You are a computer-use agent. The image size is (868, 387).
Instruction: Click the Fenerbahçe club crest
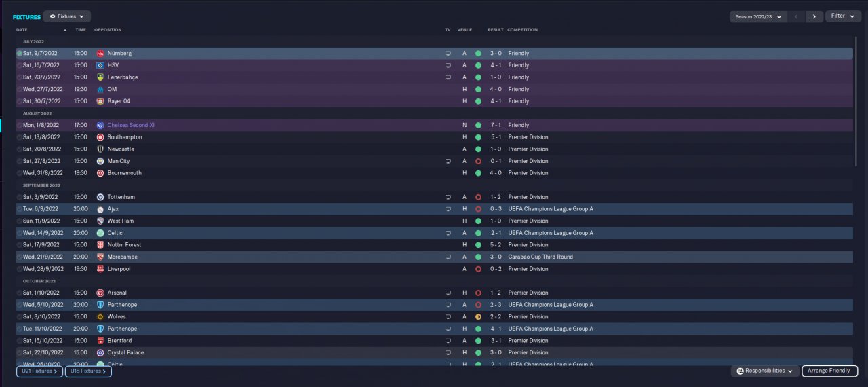click(x=100, y=77)
